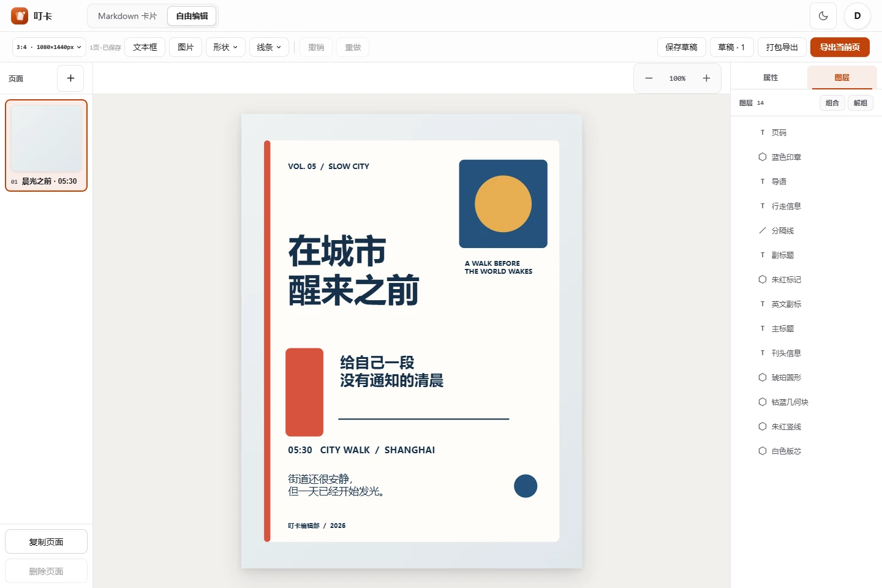Switch to Markdown 卡片 mode
This screenshot has width=882, height=588.
click(x=127, y=16)
